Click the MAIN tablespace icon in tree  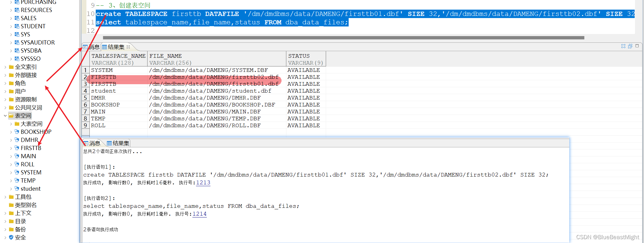17,156
